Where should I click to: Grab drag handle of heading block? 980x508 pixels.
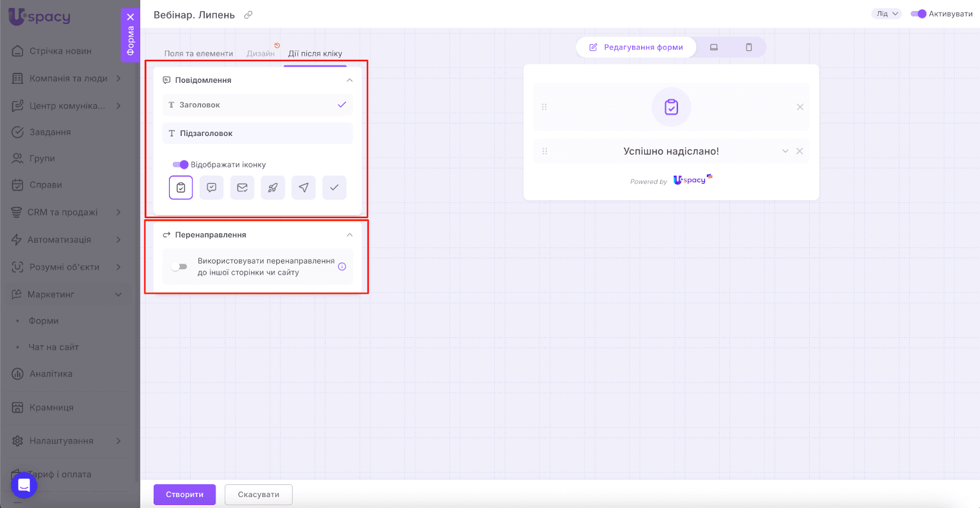coord(545,151)
